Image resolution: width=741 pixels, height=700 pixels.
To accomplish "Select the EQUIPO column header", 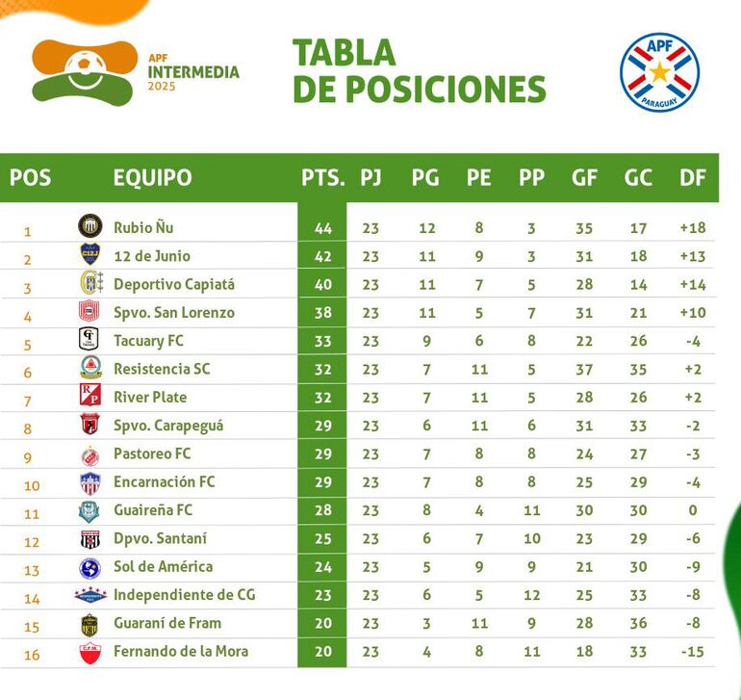I will (152, 177).
